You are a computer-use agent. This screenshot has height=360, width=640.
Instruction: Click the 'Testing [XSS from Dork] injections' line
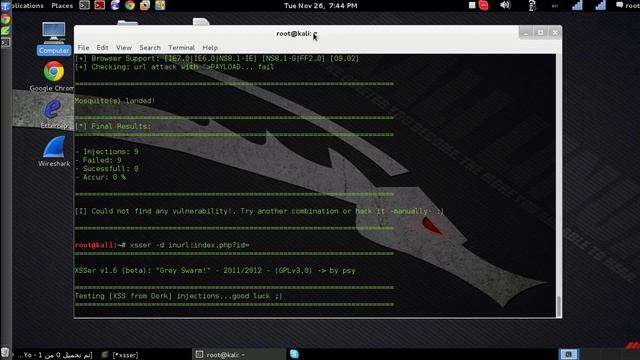[178, 296]
